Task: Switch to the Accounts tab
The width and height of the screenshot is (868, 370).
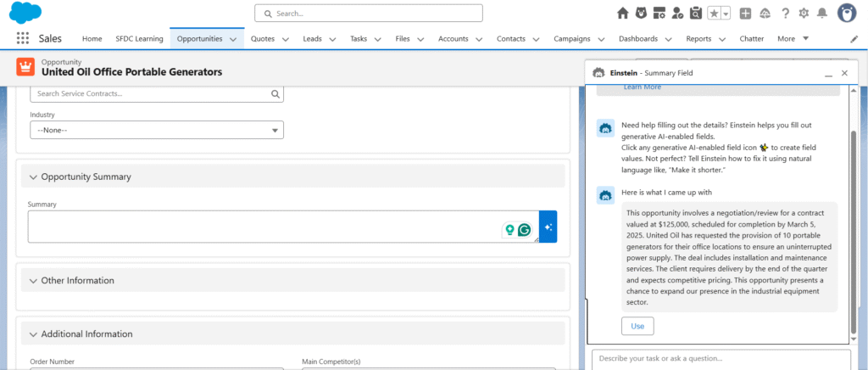Action: (453, 38)
